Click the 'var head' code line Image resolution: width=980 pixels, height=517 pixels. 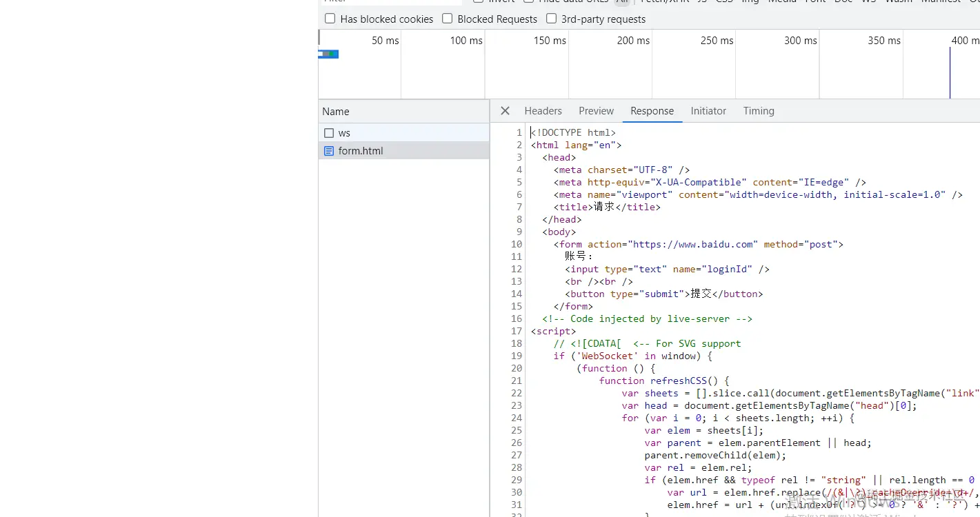click(770, 405)
